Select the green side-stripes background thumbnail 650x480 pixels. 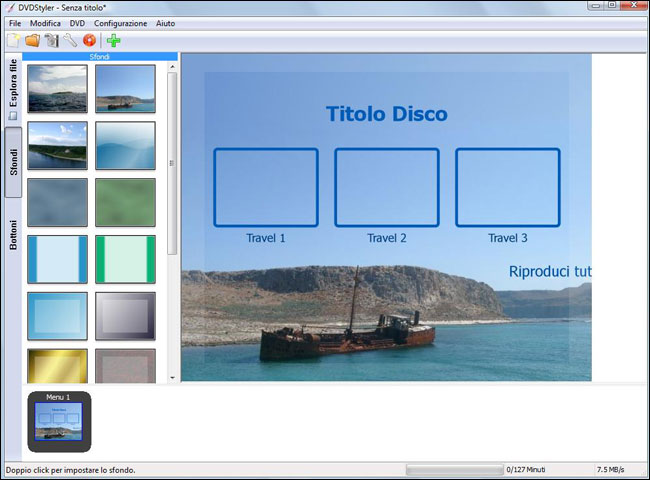click(x=126, y=259)
